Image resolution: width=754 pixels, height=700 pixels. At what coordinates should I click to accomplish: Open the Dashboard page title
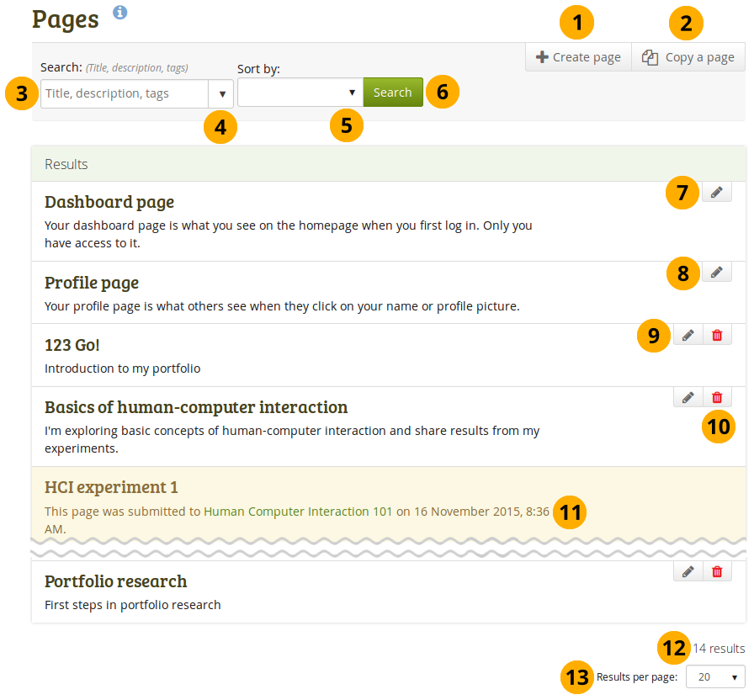(109, 202)
